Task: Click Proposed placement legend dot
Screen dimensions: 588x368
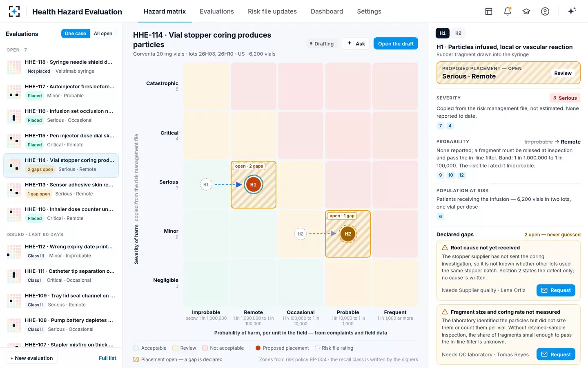Action: [258, 348]
